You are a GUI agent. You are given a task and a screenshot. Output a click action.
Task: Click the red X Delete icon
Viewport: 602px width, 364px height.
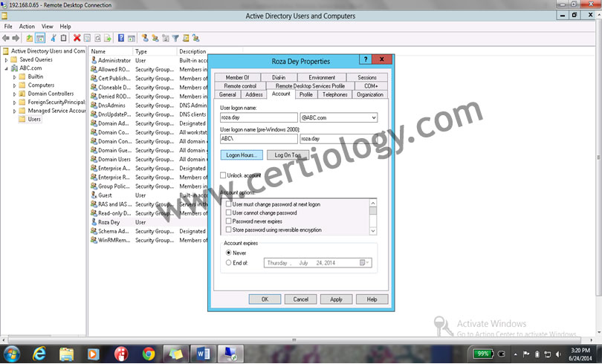[x=77, y=38]
